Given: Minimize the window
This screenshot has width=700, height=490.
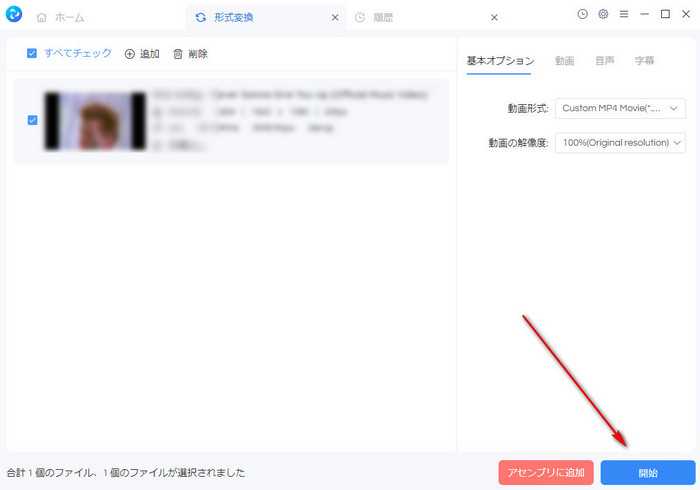Looking at the screenshot, I should click(x=645, y=14).
